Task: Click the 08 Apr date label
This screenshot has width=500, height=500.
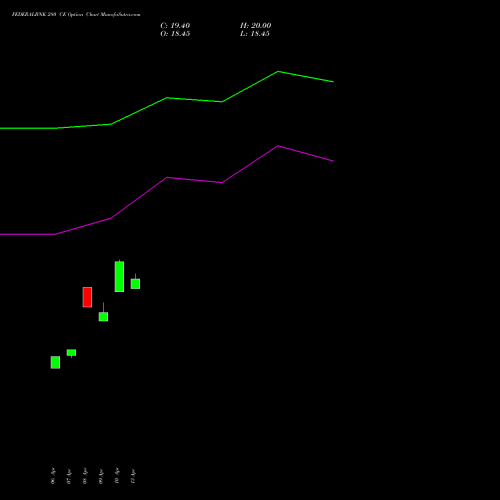Action: (85, 476)
